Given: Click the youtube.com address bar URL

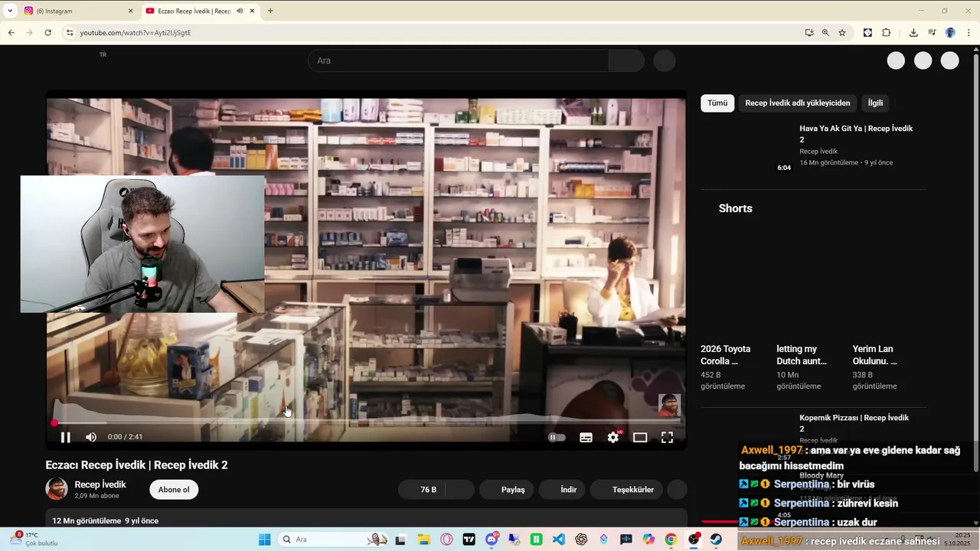Looking at the screenshot, I should pos(136,33).
